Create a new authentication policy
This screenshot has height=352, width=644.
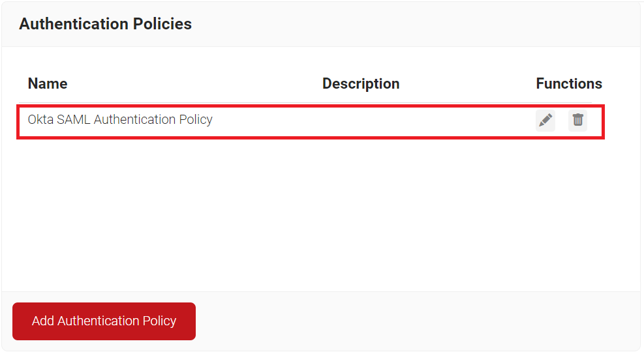[x=104, y=321]
